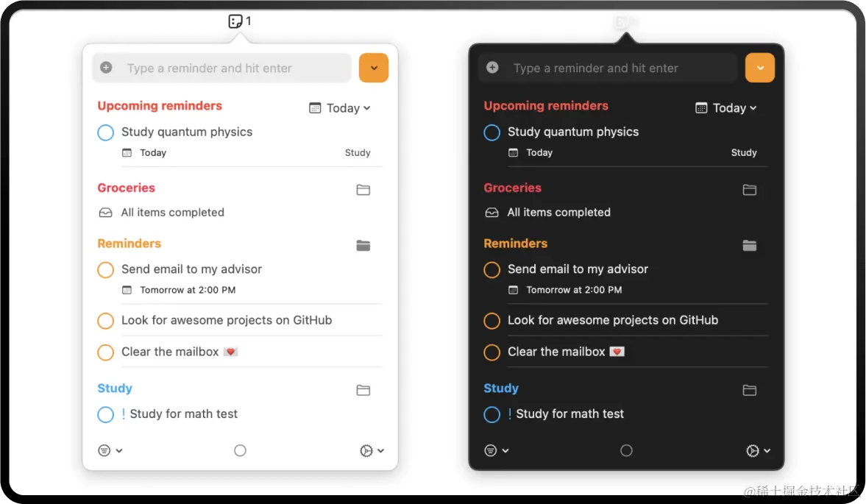Click 'Send email to my advisor' text, dark panel
The image size is (866, 504).
point(578,269)
